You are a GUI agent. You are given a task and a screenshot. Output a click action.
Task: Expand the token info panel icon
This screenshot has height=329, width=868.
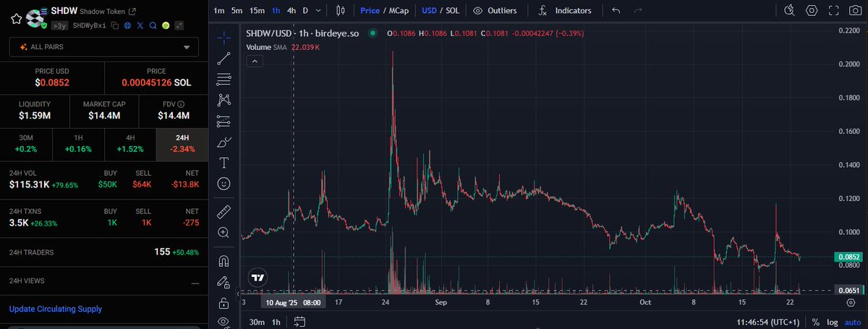coord(179,25)
